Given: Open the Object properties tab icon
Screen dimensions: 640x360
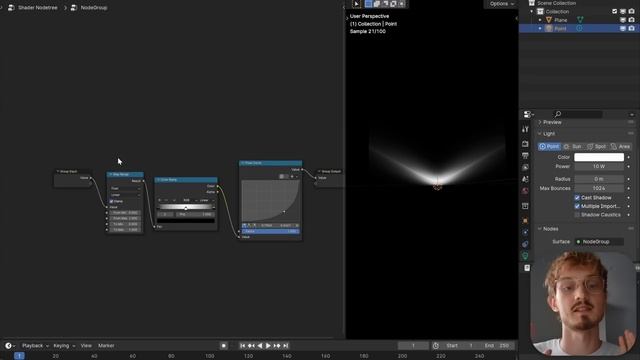Looking at the screenshot, I should point(525,220).
